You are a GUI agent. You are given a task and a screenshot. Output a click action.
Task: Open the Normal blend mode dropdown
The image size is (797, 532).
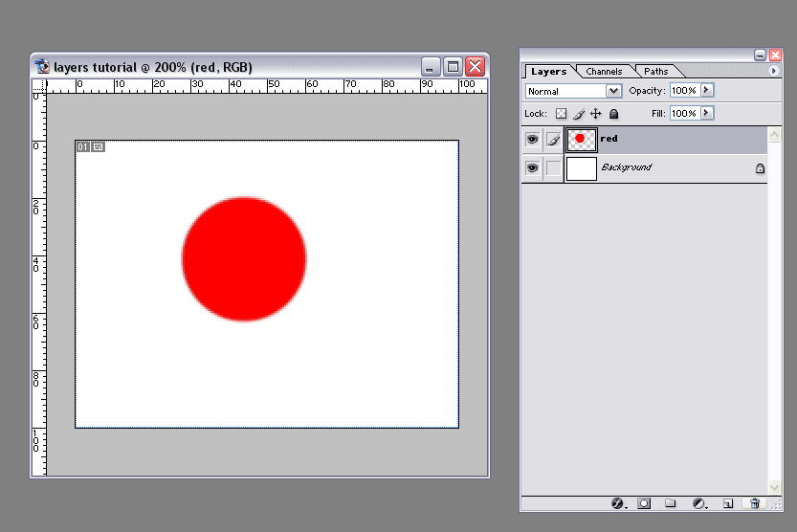[574, 91]
